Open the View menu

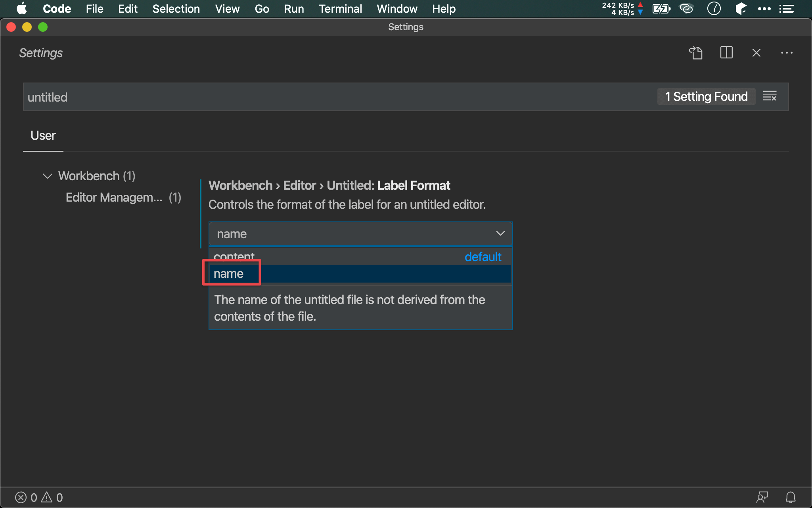pyautogui.click(x=227, y=9)
